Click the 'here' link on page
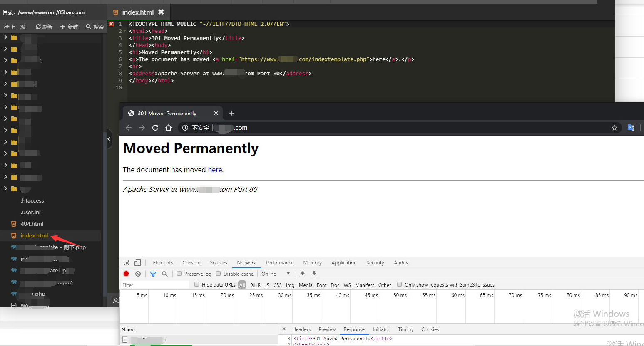 coord(215,170)
